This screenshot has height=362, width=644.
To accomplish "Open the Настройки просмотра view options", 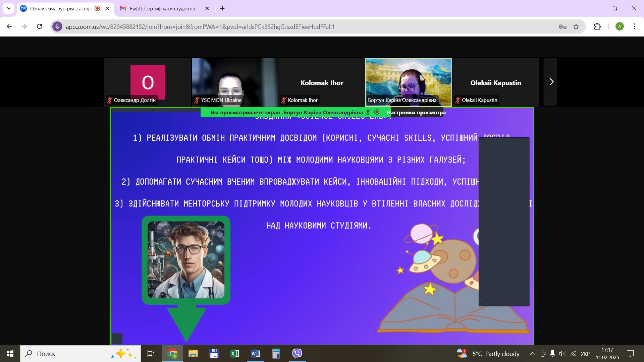I will [x=416, y=112].
